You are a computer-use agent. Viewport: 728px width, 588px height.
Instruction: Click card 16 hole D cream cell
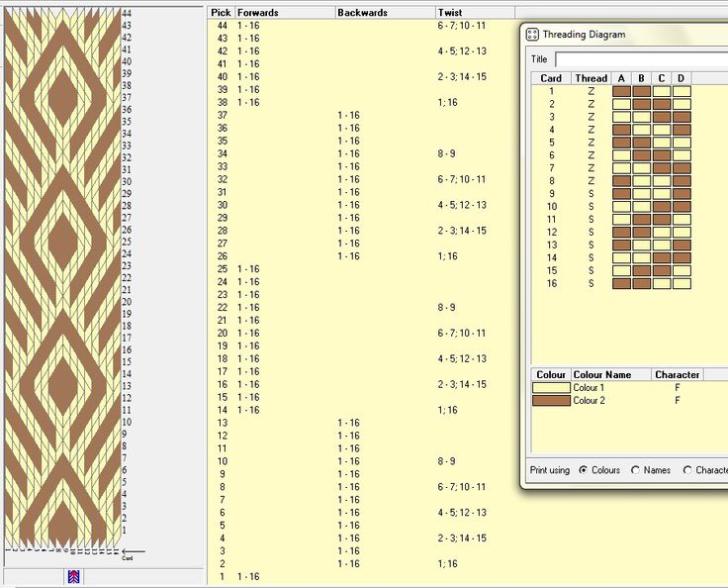682,283
